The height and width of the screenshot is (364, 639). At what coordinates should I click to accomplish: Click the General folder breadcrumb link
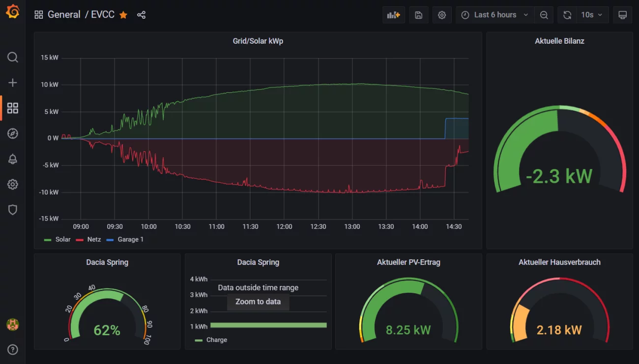pos(64,15)
